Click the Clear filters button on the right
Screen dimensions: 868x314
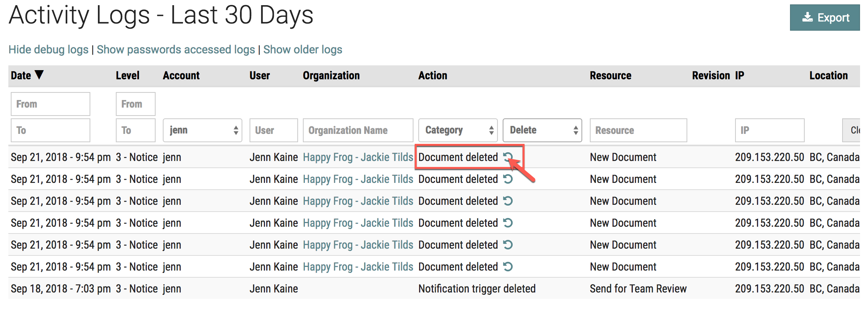point(855,130)
